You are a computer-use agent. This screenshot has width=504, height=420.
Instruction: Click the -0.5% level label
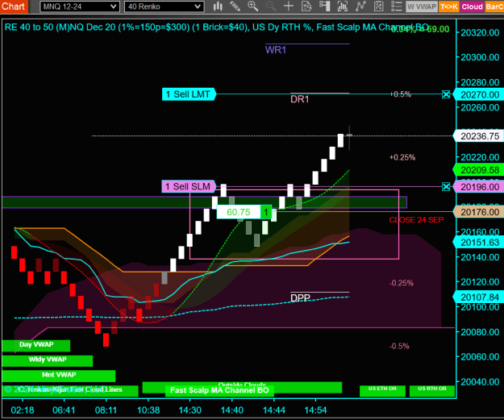(399, 346)
